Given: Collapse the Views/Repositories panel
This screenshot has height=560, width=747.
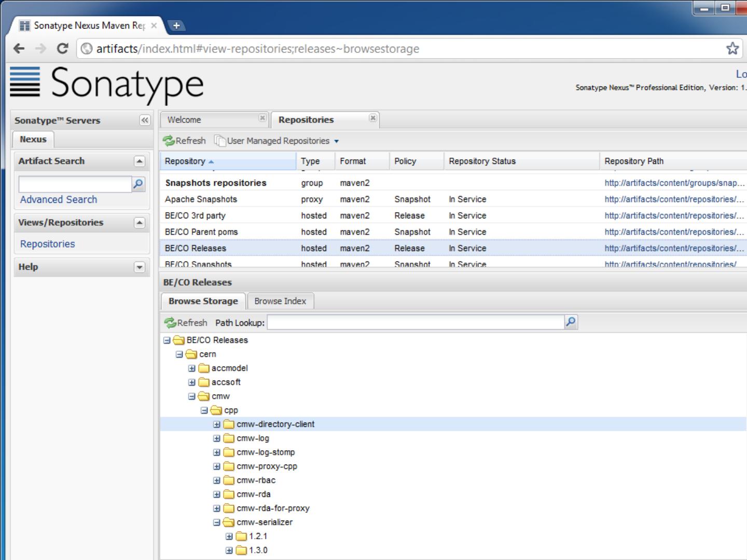Looking at the screenshot, I should point(139,222).
